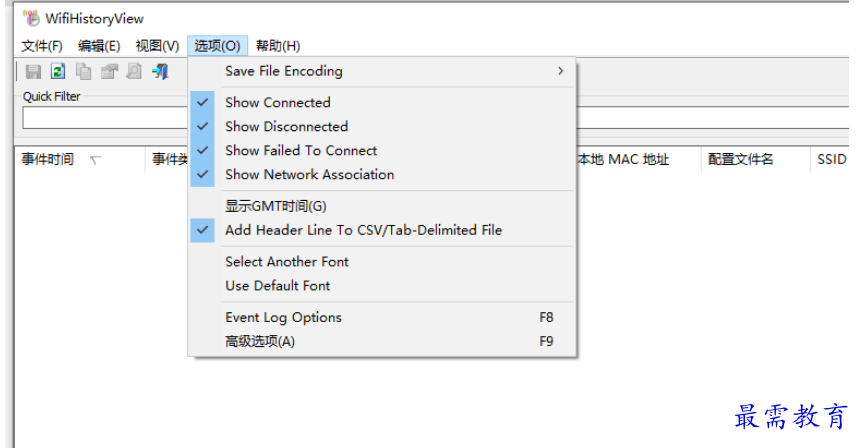The width and height of the screenshot is (856, 448).
Task: Click the WifiHistoryView title bar app icon
Action: tap(31, 17)
